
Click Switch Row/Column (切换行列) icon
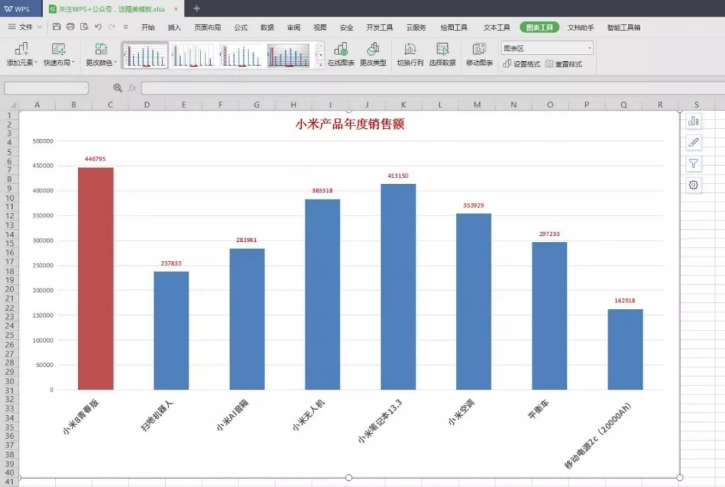pos(410,55)
